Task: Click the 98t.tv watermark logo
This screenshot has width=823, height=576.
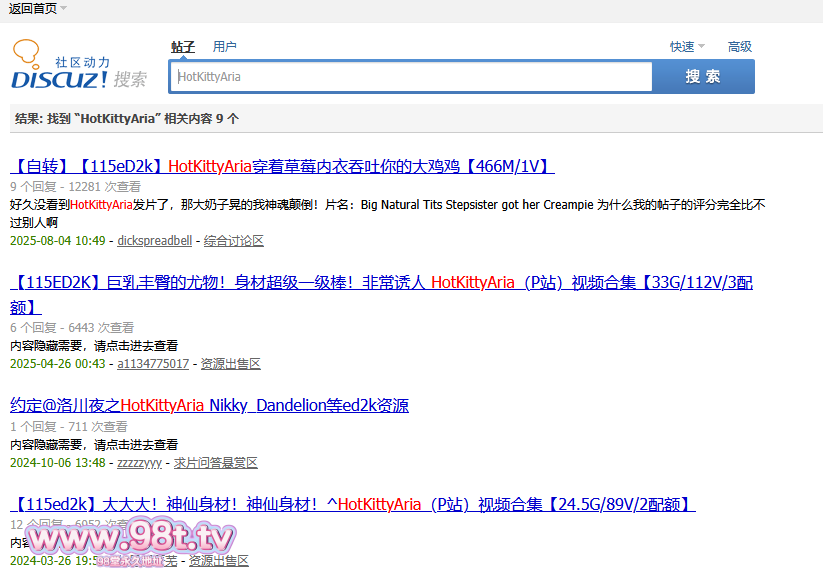Action: click(x=130, y=541)
